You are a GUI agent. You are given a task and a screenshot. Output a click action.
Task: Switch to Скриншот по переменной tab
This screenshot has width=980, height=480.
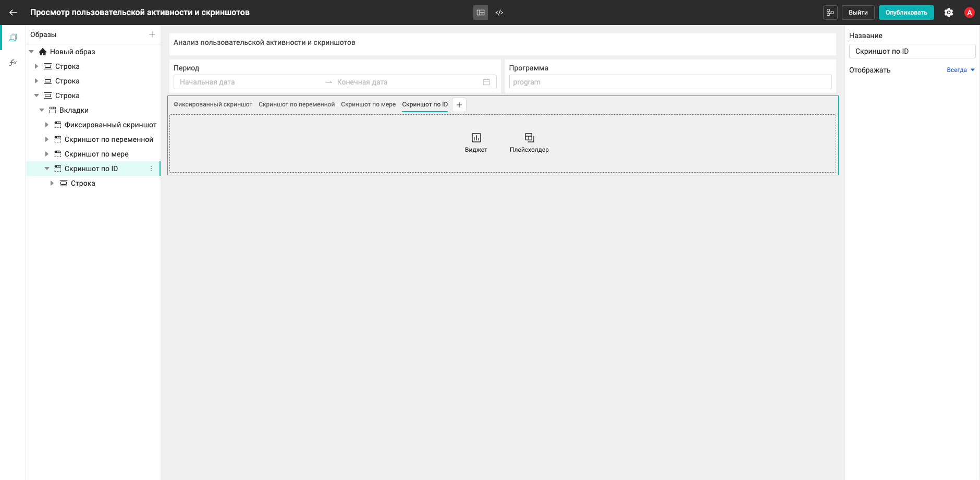tap(297, 104)
